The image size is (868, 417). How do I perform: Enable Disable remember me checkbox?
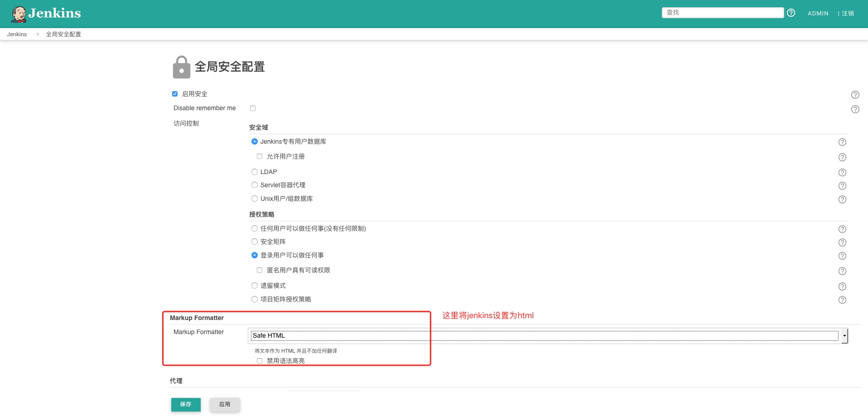point(253,108)
